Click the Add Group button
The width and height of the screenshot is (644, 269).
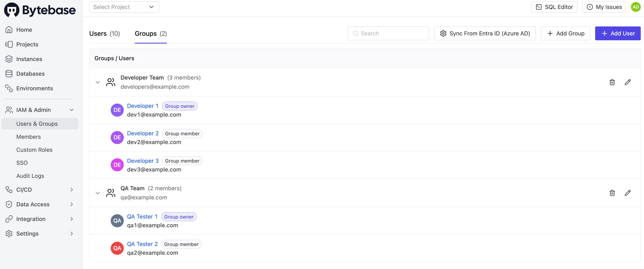pos(565,33)
